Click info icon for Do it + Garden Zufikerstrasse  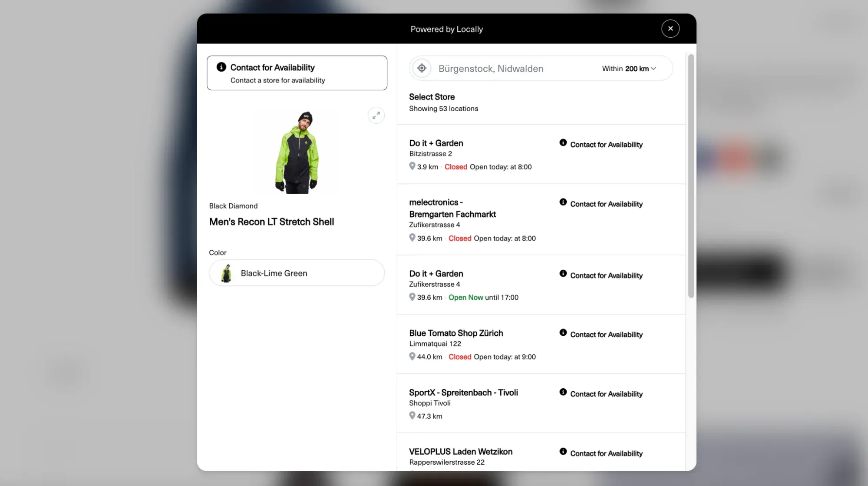point(563,273)
